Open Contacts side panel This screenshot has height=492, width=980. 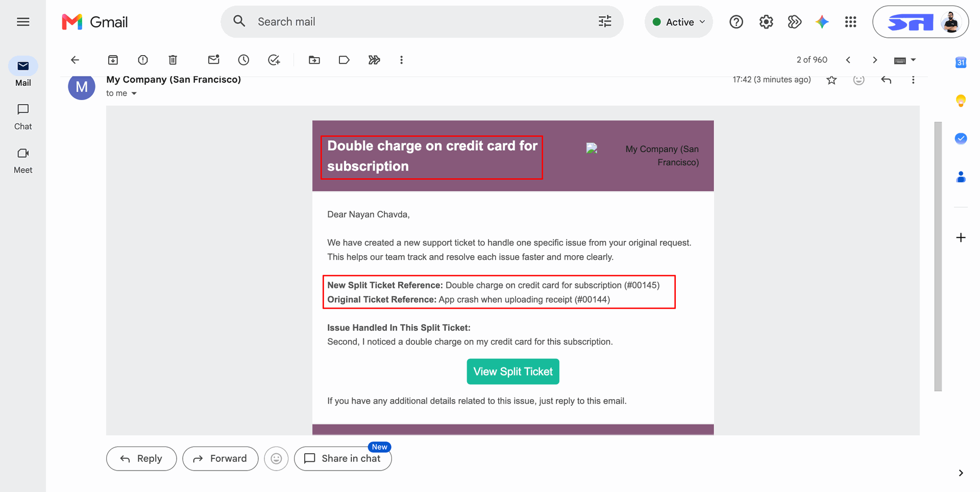point(961,177)
